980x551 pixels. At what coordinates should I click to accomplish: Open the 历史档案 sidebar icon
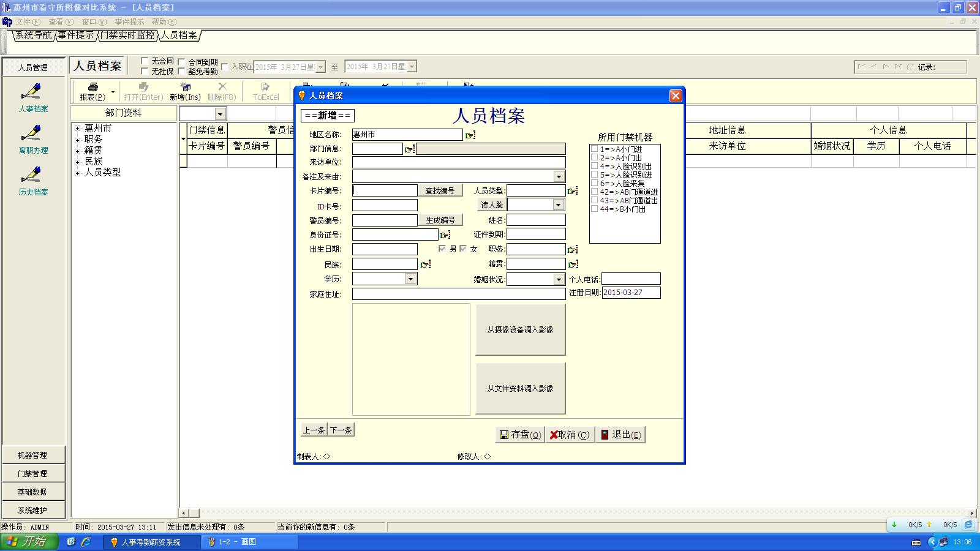pyautogui.click(x=32, y=175)
